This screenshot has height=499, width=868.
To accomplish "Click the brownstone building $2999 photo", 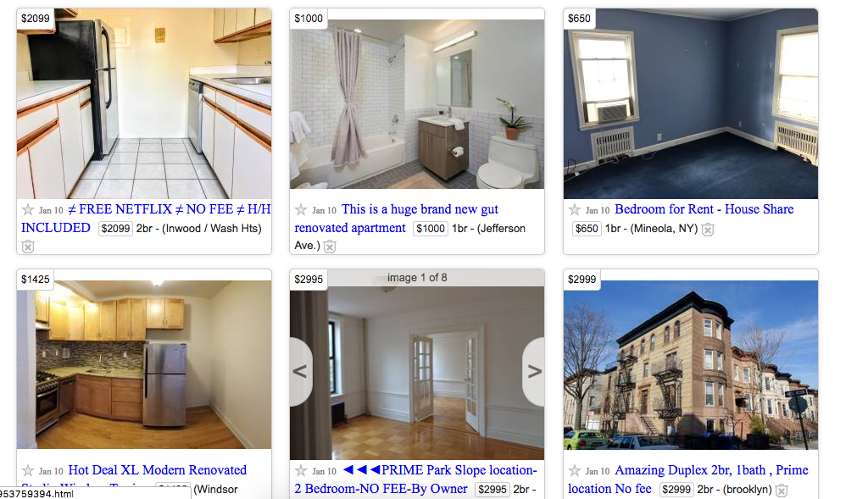I will tap(690, 364).
